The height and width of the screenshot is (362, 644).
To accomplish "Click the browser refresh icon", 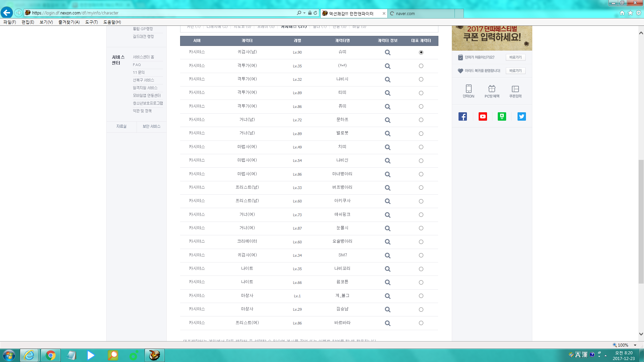I will (x=315, y=13).
